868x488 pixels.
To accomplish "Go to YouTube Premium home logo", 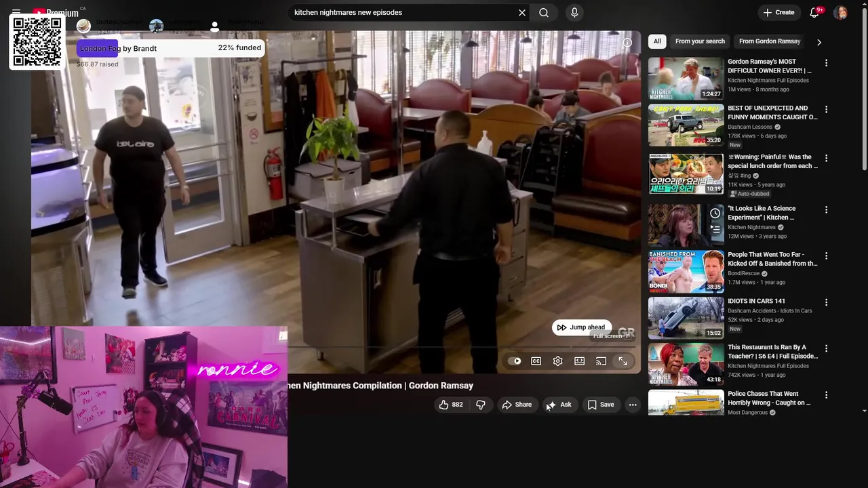I will 56,12.
